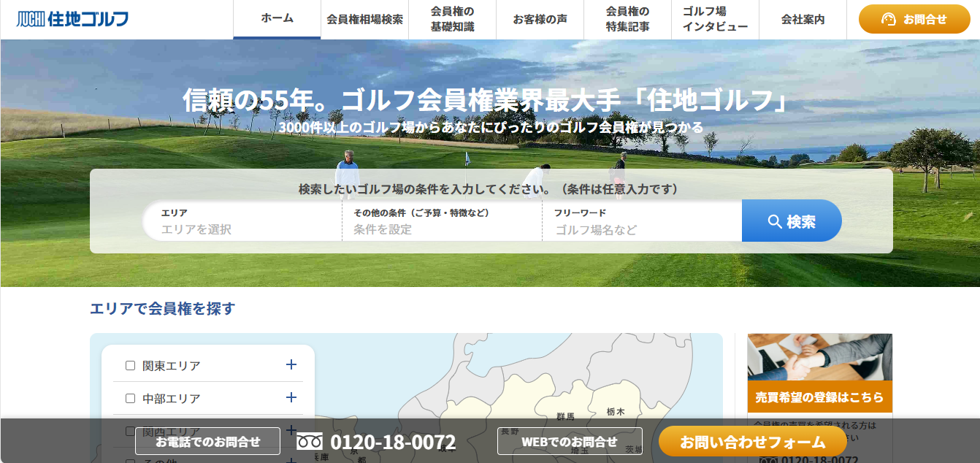This screenshot has height=463, width=980.
Task: Open the エリアを選択 dropdown
Action: click(x=242, y=229)
